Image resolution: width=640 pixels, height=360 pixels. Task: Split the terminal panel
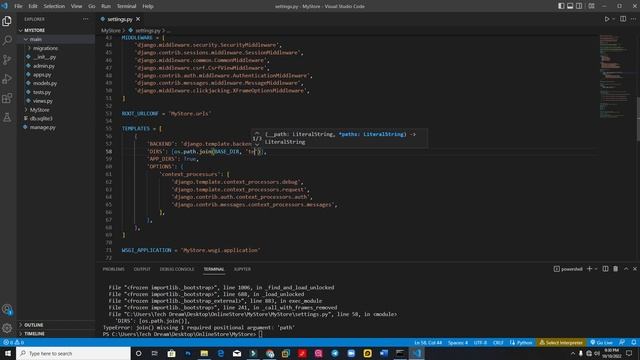coord(605,269)
